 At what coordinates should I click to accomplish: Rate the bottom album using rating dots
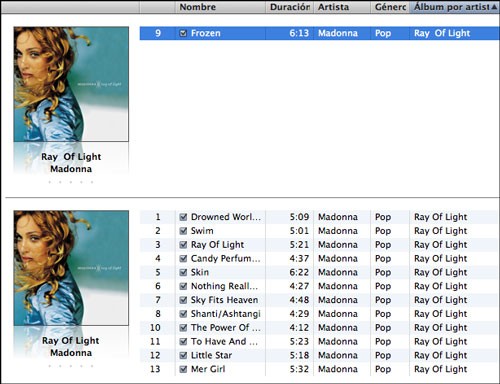pyautogui.click(x=71, y=366)
